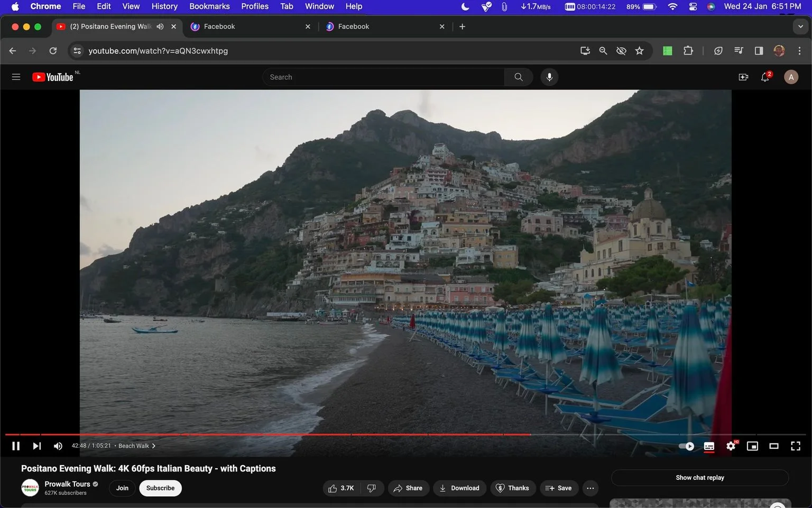Image resolution: width=812 pixels, height=508 pixels.
Task: Enable theater mode
Action: coord(774,446)
